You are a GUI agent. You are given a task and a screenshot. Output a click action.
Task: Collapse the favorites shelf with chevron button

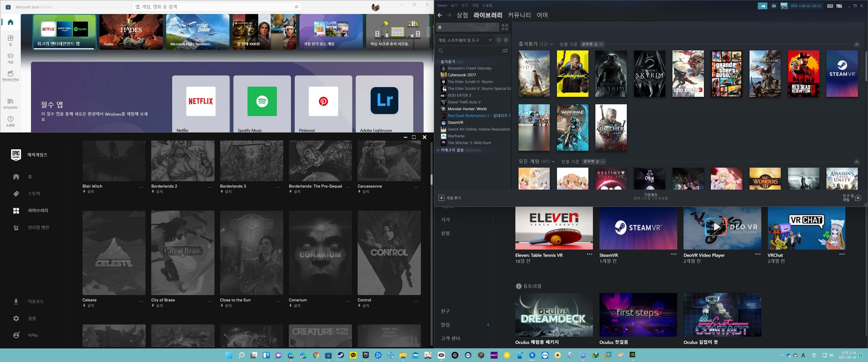pyautogui.click(x=856, y=45)
